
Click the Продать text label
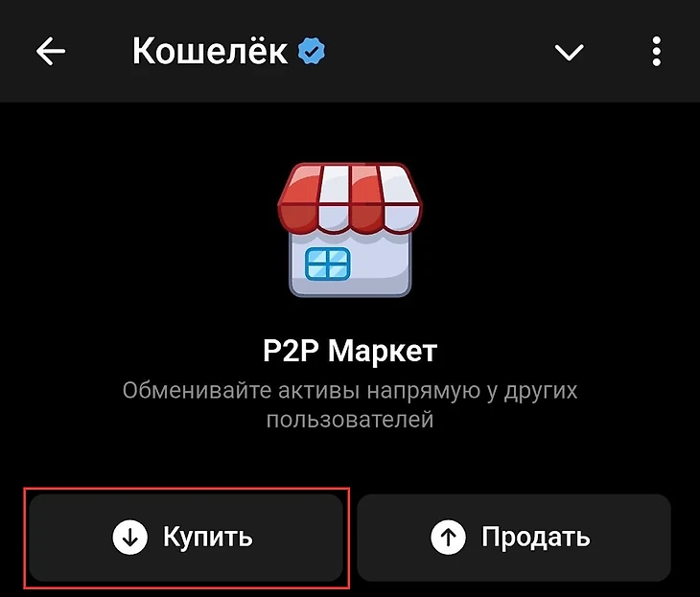[x=536, y=537]
